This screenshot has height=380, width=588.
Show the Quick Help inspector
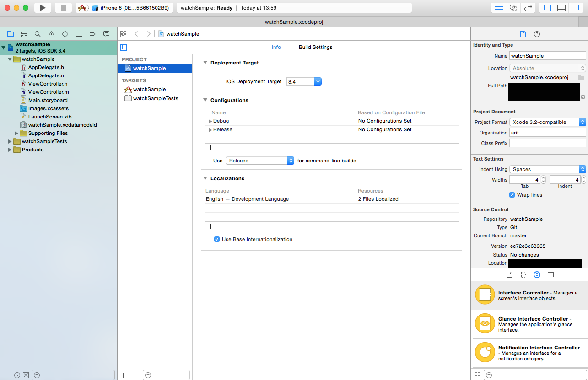tap(537, 34)
